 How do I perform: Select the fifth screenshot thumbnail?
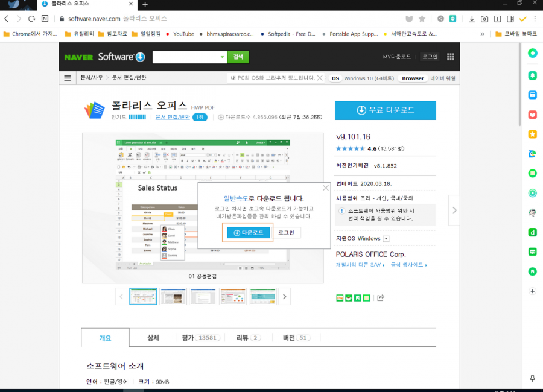click(x=262, y=297)
